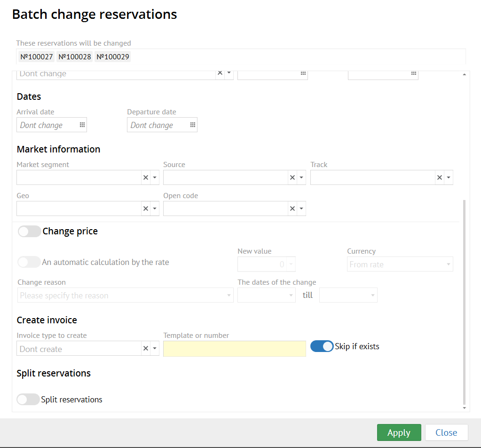The width and height of the screenshot is (481, 448).
Task: Turn off Skip if exists switch
Action: tap(322, 347)
